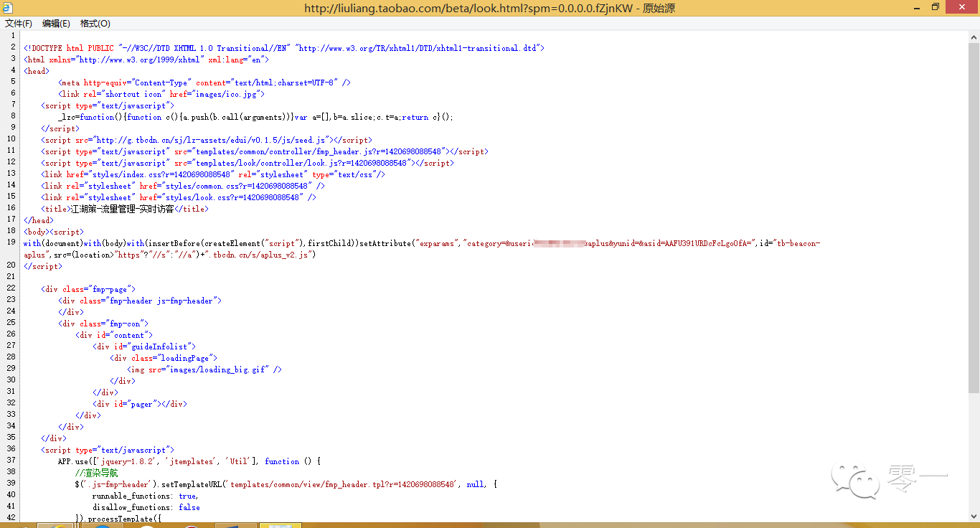Click the aplus_v2.js src line
980x528 pixels.
pyautogui.click(x=170, y=255)
